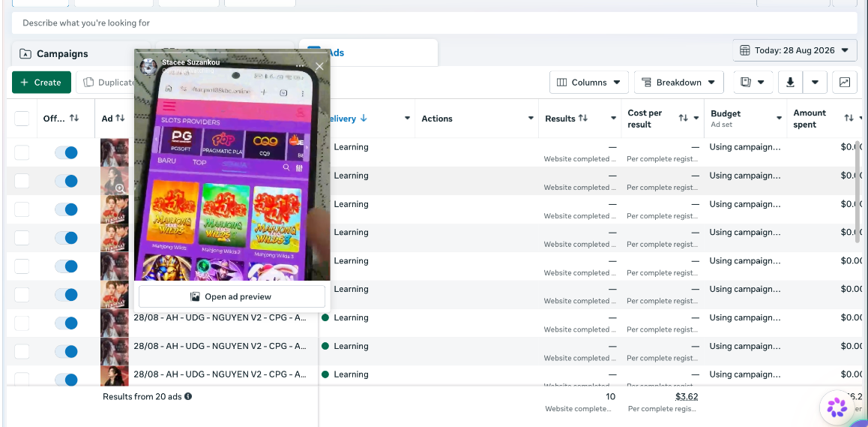Sort the Results column arrows
Screen dimensions: 868x427
click(x=583, y=118)
